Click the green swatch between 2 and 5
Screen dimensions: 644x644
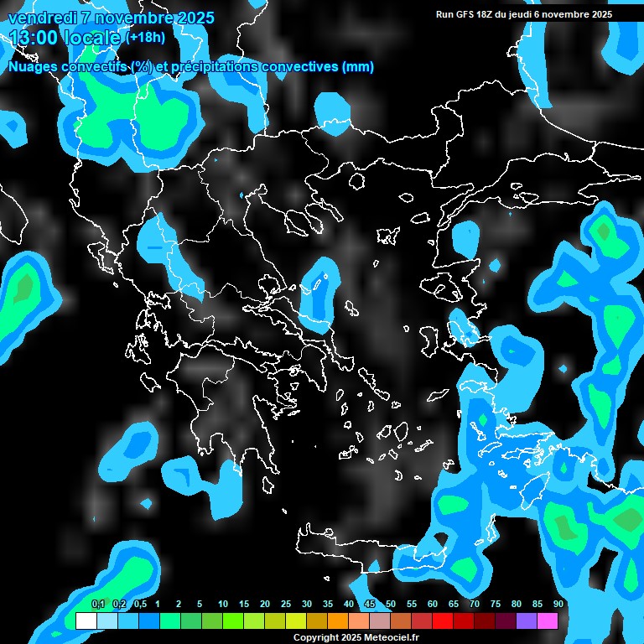click(191, 621)
